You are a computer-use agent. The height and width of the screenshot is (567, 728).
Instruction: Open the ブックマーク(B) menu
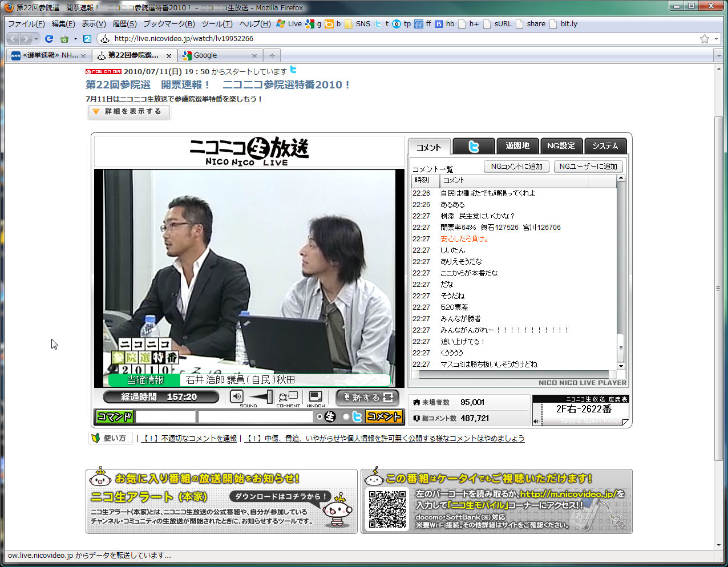(x=169, y=24)
